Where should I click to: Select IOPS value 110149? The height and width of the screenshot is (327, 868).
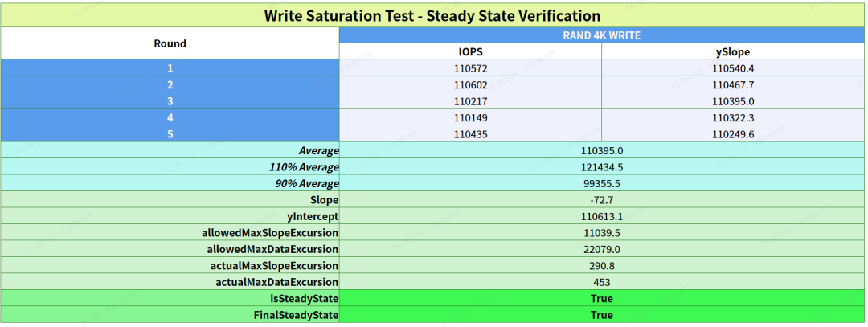(470, 117)
